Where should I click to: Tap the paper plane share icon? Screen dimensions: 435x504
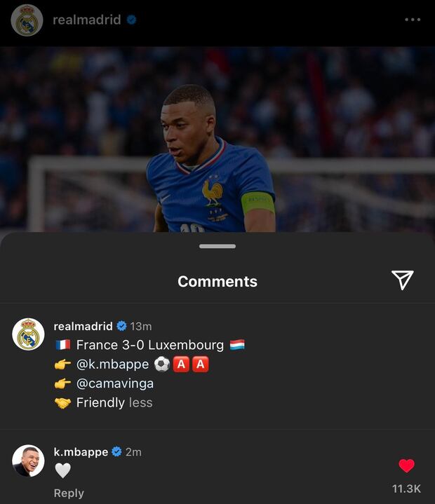coord(402,280)
